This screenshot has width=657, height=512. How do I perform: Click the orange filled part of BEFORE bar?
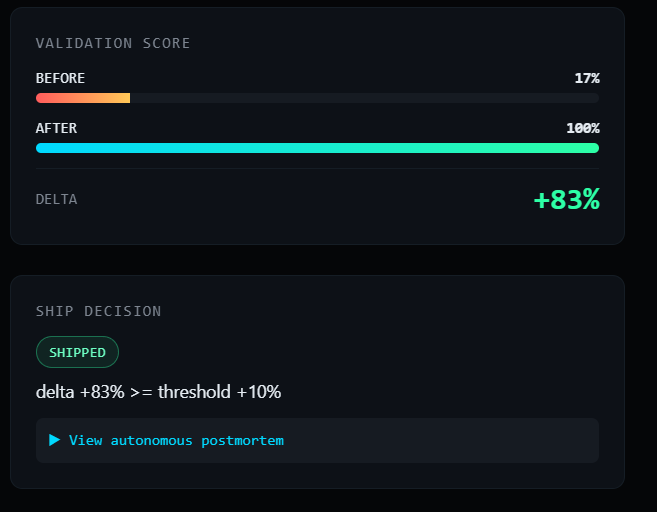(x=83, y=98)
